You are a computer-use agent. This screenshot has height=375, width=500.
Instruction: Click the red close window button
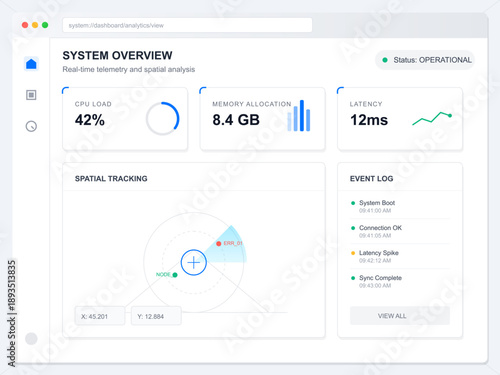pyautogui.click(x=25, y=25)
